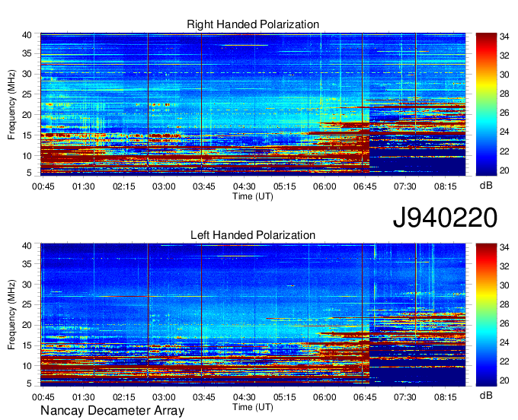
Task: Click the 34 value on upper color bar
Action: 504,37
